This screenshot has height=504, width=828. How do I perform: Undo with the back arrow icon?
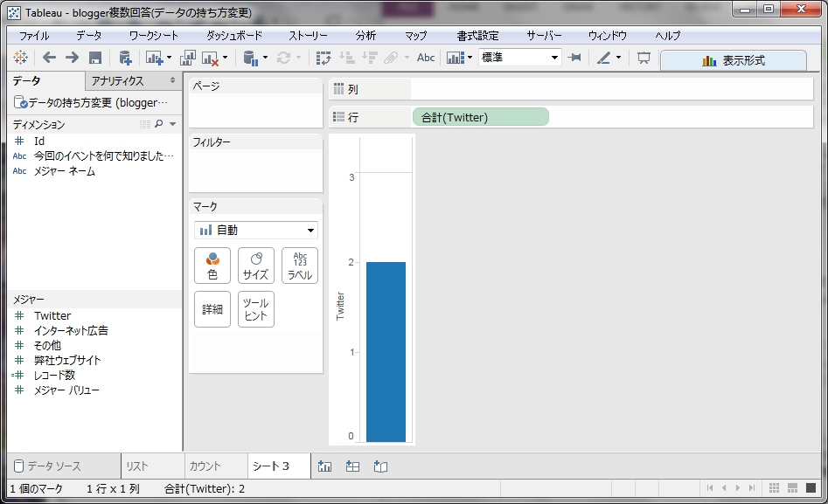[49, 58]
